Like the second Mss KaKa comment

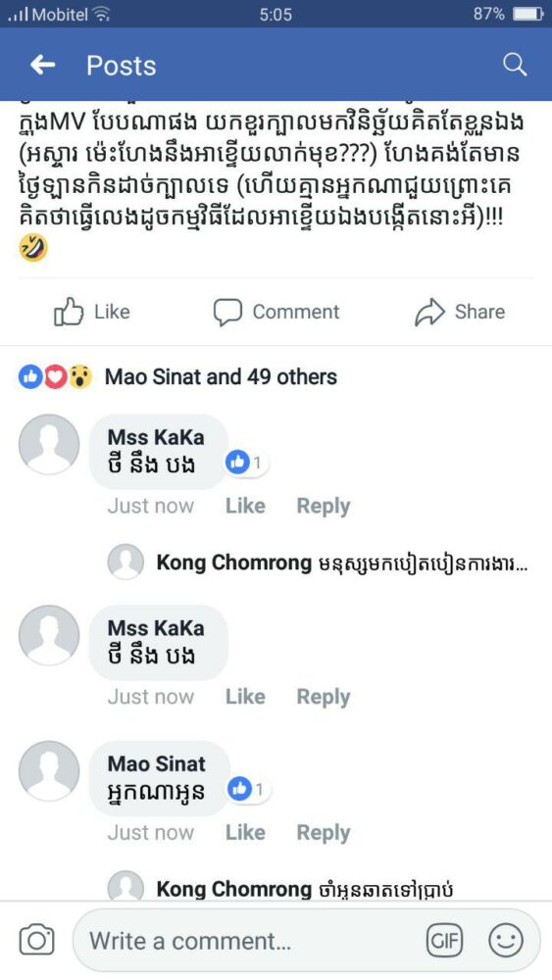[245, 696]
